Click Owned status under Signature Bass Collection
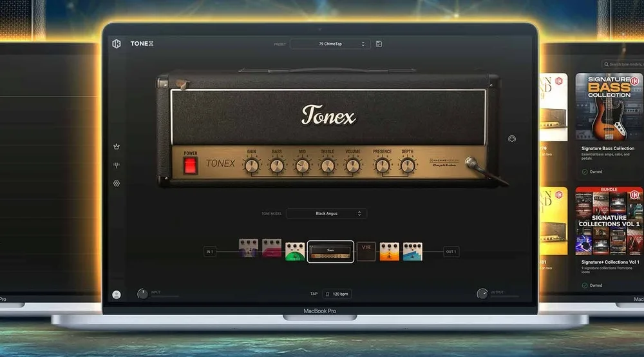 pos(592,171)
